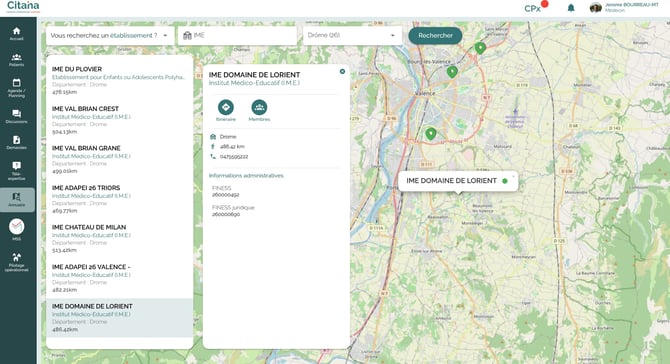
Task: Click the FINESS number 260000492
Action: (225, 195)
